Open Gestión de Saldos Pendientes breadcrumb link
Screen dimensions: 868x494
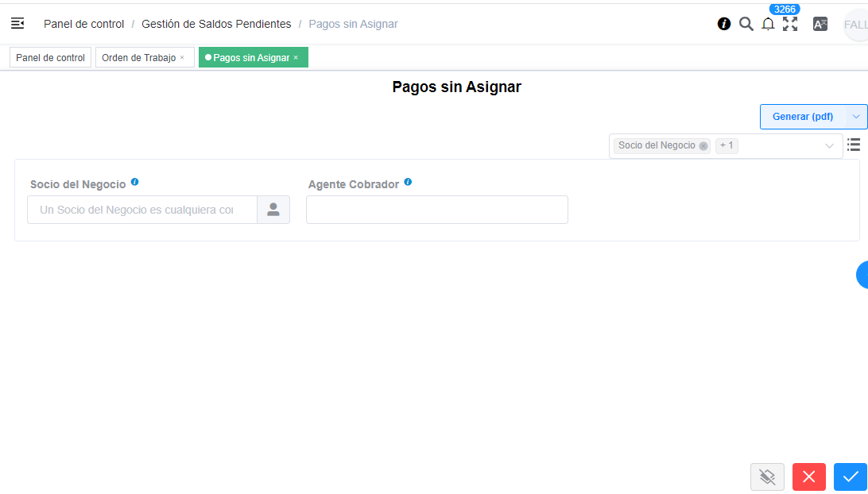click(x=215, y=24)
